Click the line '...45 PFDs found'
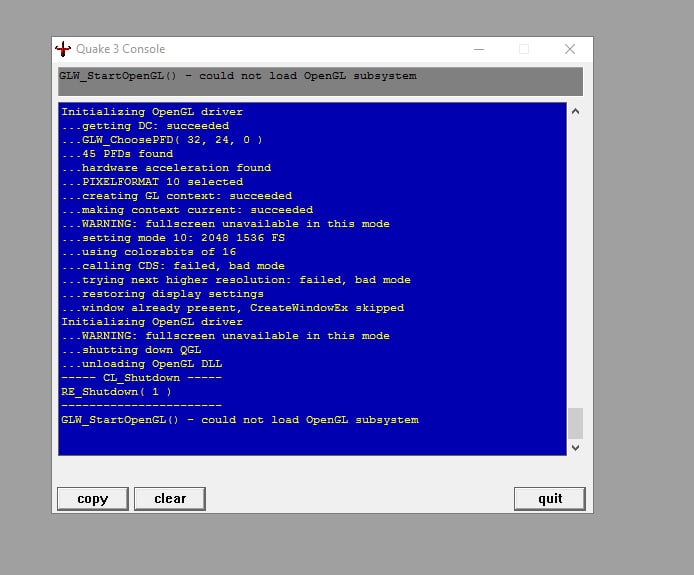This screenshot has height=575, width=694. point(117,154)
